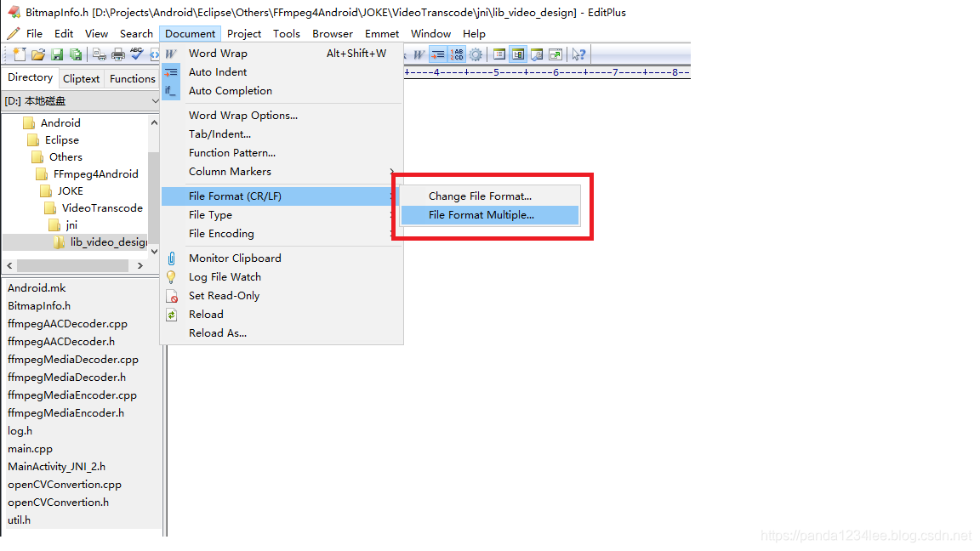
Task: Open the Edit menu
Action: (x=64, y=34)
